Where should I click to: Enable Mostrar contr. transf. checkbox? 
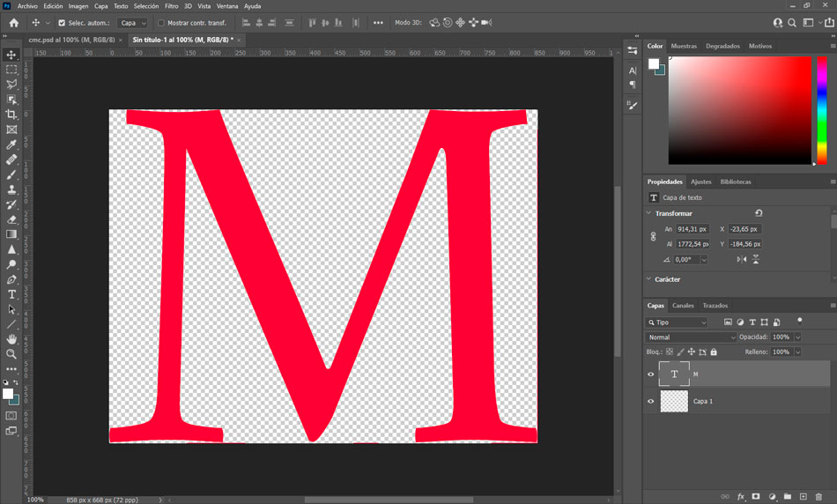point(161,23)
